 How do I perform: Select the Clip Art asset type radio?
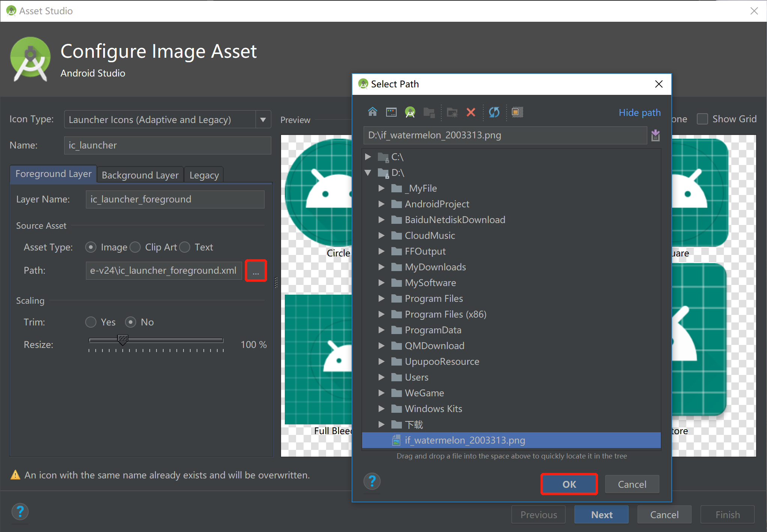pyautogui.click(x=135, y=247)
